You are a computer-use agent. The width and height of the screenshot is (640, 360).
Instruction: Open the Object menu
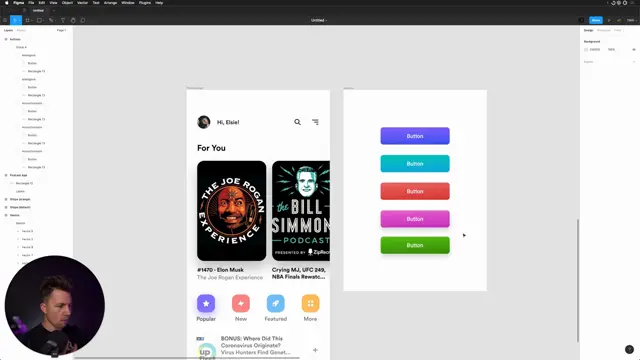tap(67, 3)
